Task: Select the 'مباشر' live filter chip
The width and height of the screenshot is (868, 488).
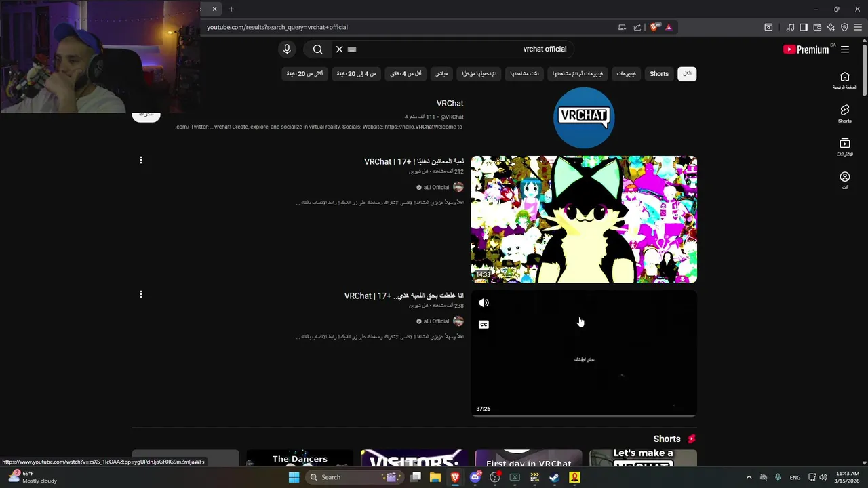Action: [441, 74]
